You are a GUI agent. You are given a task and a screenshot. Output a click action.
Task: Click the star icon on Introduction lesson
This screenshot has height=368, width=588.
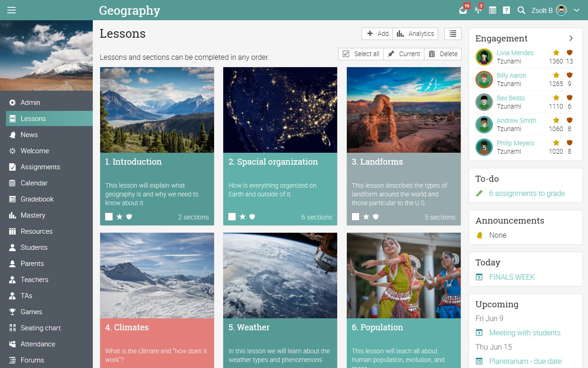pyautogui.click(x=119, y=217)
